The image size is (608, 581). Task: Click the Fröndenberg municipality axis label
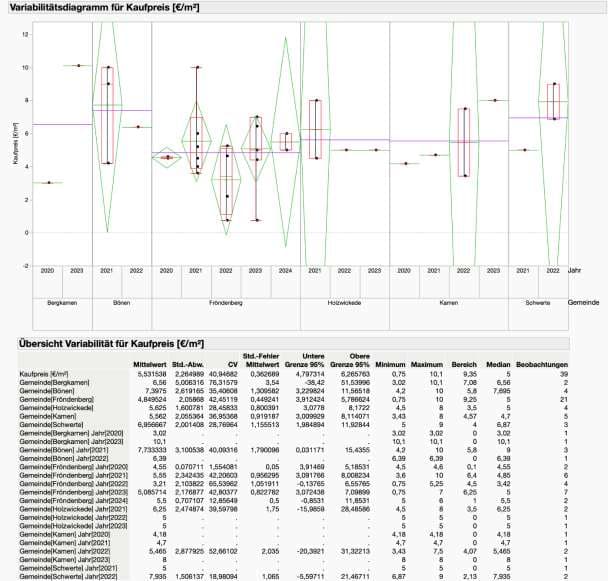pyautogui.click(x=226, y=303)
